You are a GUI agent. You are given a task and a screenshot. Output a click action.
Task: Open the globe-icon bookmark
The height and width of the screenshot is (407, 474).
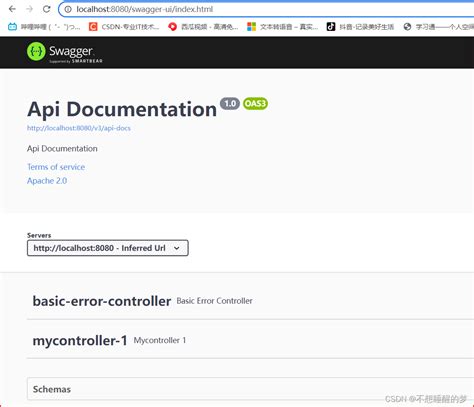point(407,27)
